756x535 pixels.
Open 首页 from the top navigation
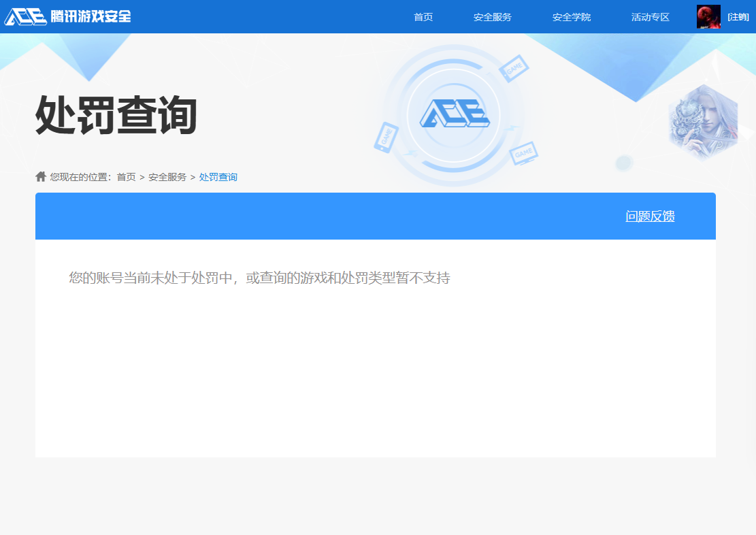423,16
